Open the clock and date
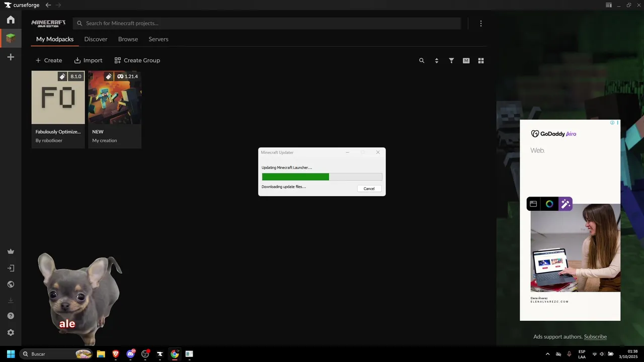This screenshot has height=362, width=644. click(629, 354)
